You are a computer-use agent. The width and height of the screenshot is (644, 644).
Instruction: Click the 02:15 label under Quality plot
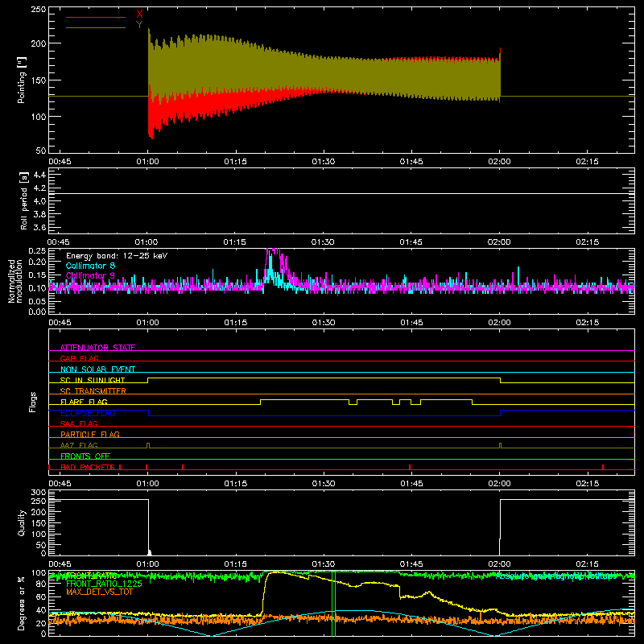click(x=587, y=564)
